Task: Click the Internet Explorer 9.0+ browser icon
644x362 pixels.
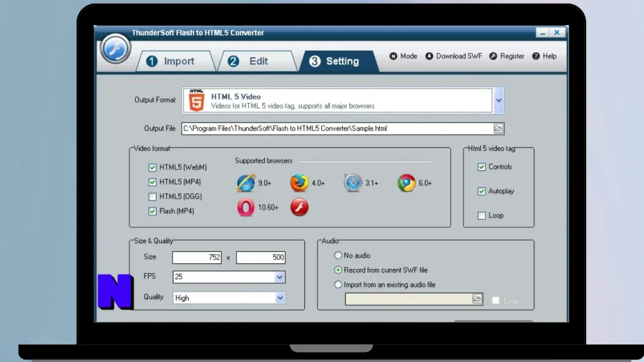Action: 246,183
